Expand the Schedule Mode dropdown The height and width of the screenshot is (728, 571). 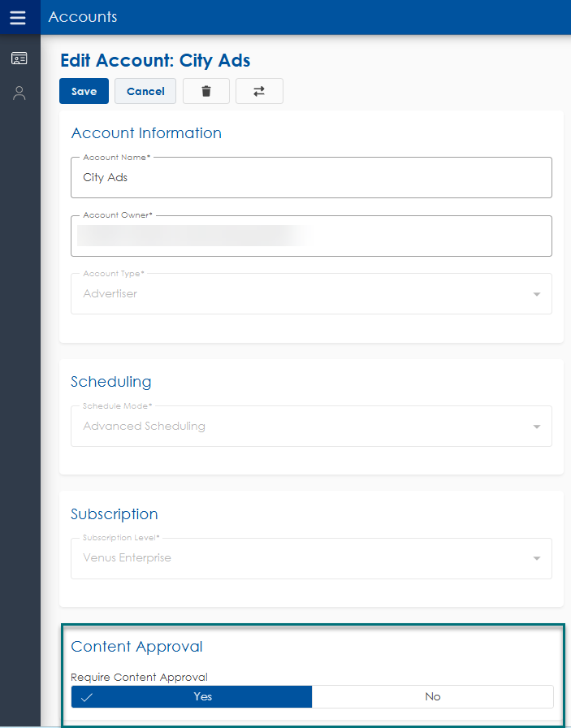coord(536,427)
